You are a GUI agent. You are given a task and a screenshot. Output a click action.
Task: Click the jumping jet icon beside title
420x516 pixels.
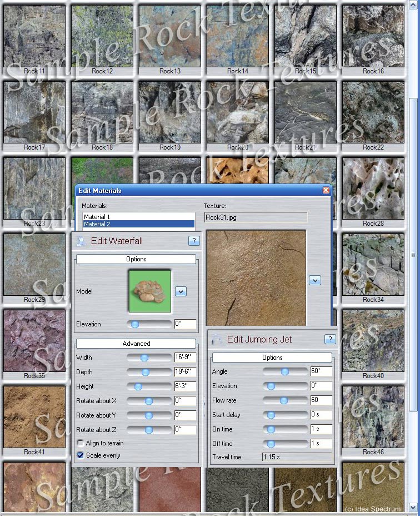(x=217, y=340)
